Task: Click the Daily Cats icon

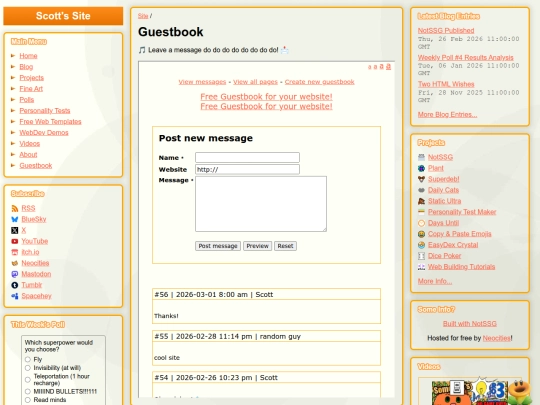Action: coord(421,190)
